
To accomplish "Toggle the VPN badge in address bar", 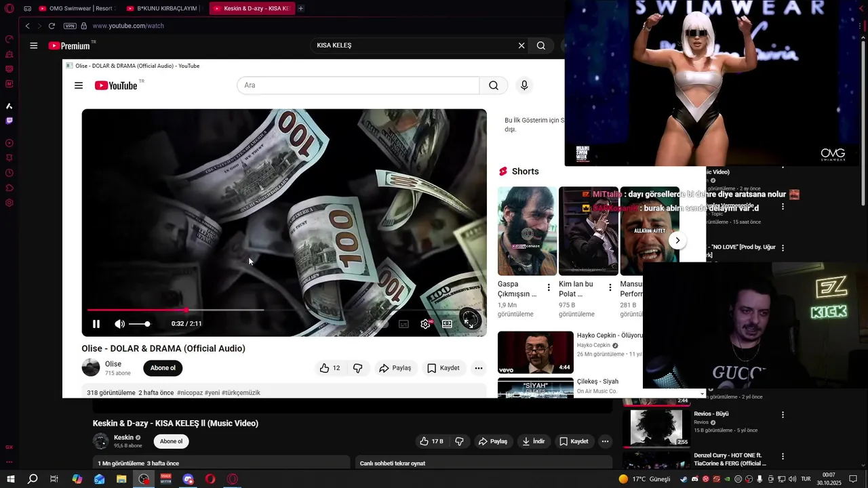I will point(70,26).
